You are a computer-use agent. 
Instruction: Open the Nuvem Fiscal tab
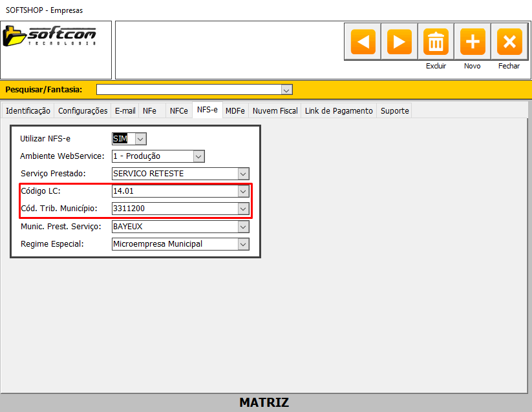point(275,111)
